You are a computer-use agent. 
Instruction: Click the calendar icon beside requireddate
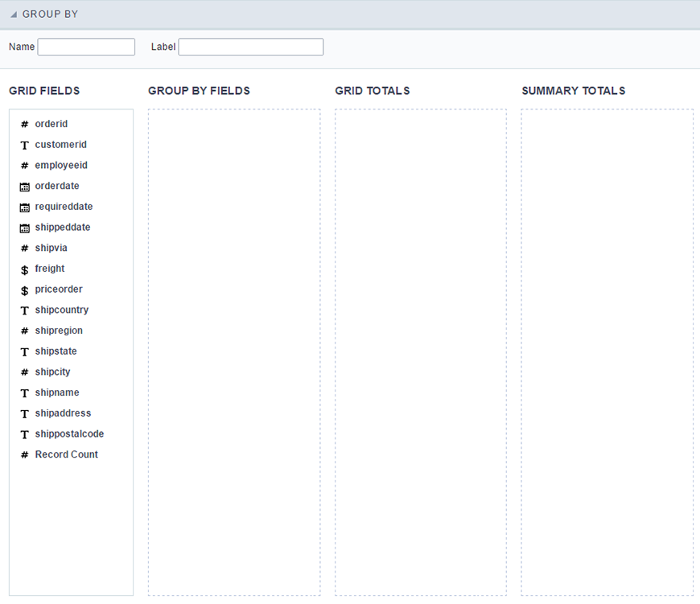pos(23,207)
